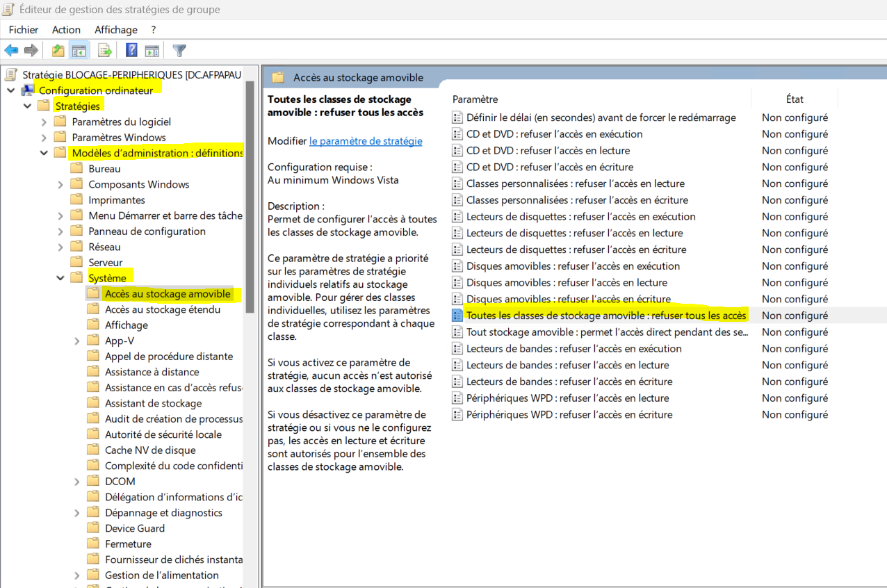
Task: Expand the Paramètres Windows node
Action: pos(44,138)
